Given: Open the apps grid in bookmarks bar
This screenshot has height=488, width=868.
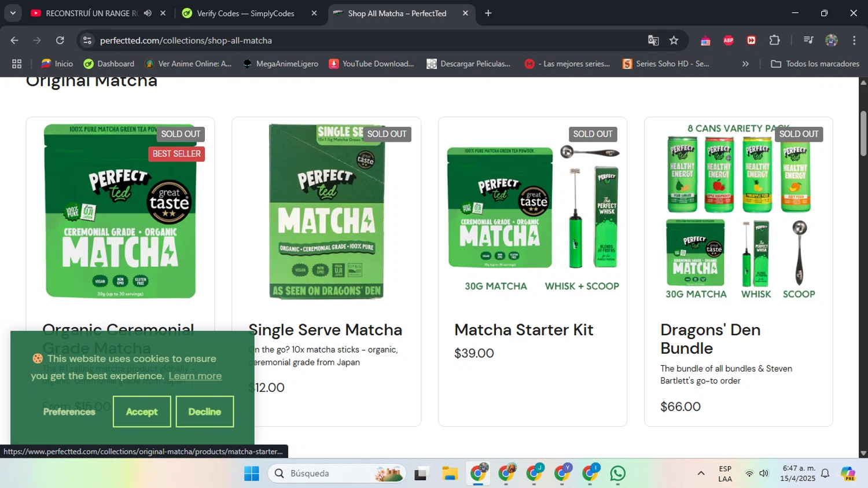Looking at the screenshot, I should point(17,64).
